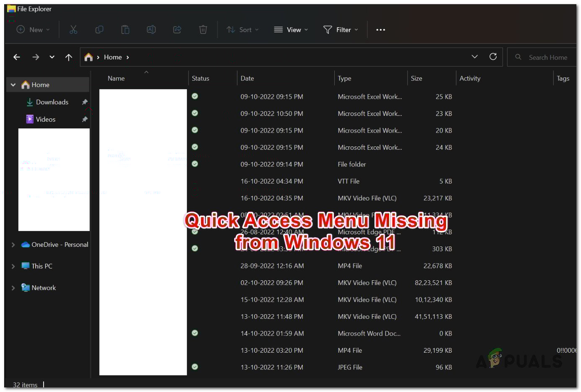Click inside the Search Home field
Image resolution: width=581 pixels, height=392 pixels.
(545, 57)
